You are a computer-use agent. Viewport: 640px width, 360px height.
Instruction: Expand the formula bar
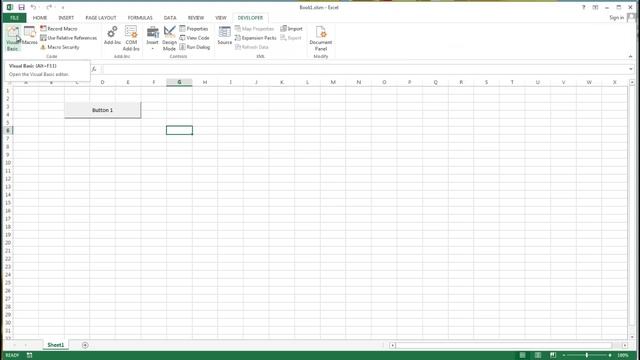(631, 69)
